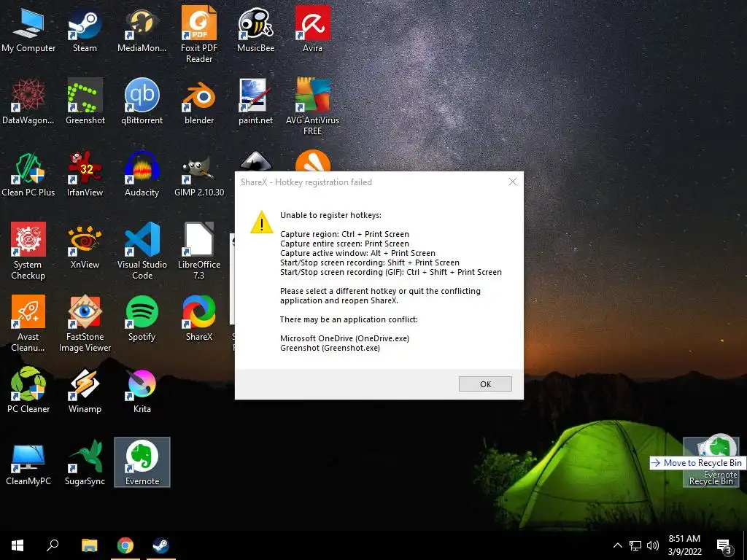Screen dimensions: 747x560
Task: Select the blender desktop shortcut
Action: (199, 102)
